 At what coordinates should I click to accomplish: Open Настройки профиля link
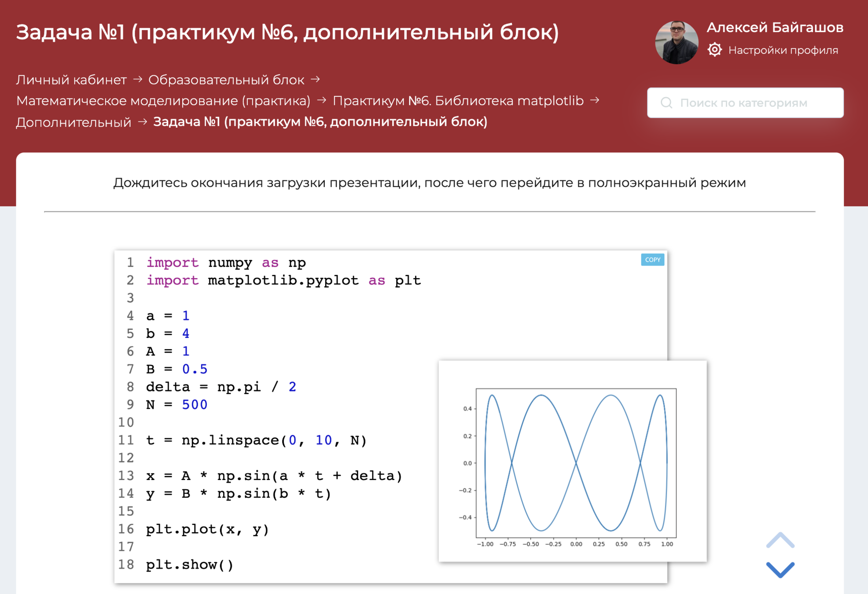coord(783,50)
